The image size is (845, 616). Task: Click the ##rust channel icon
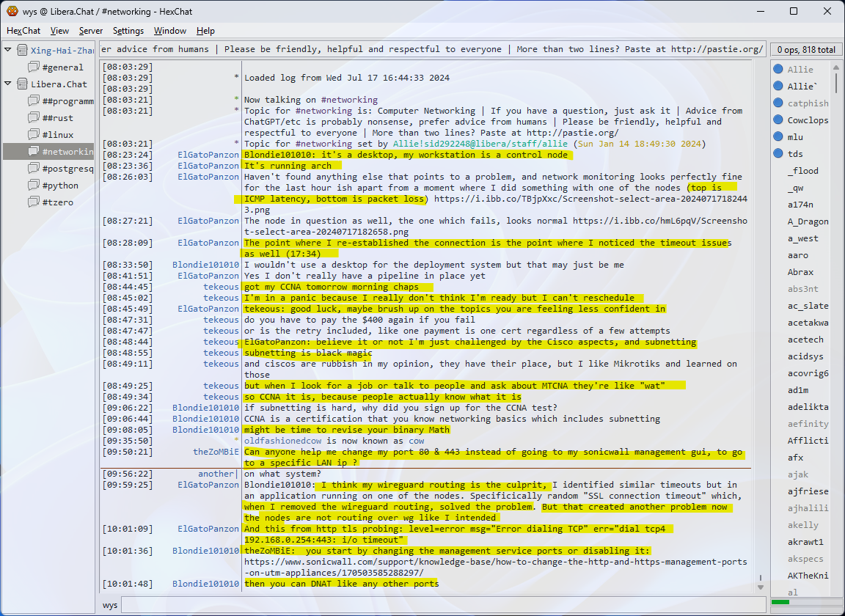point(34,118)
